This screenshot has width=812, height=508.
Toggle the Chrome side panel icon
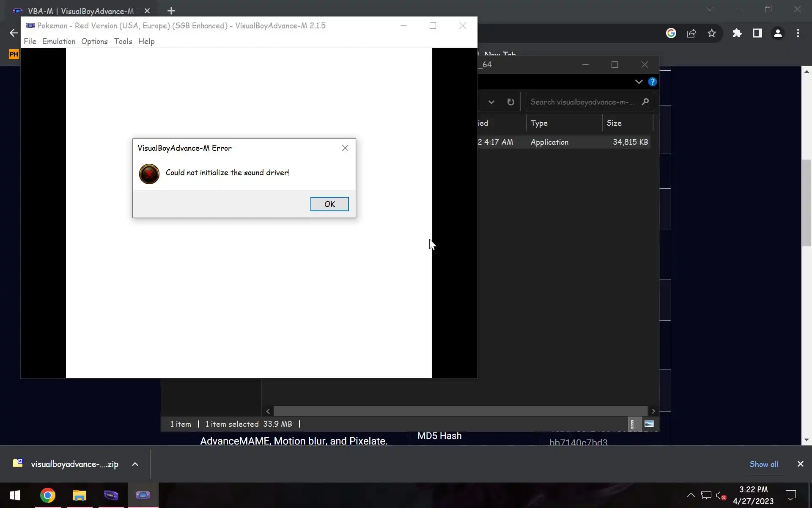pos(757,33)
